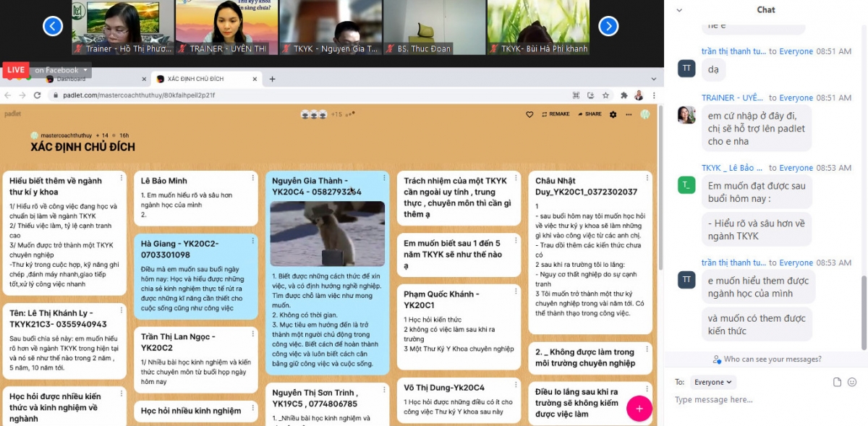Image resolution: width=868 pixels, height=426 pixels.
Task: Click the REMAKE button on padlet
Action: [555, 114]
